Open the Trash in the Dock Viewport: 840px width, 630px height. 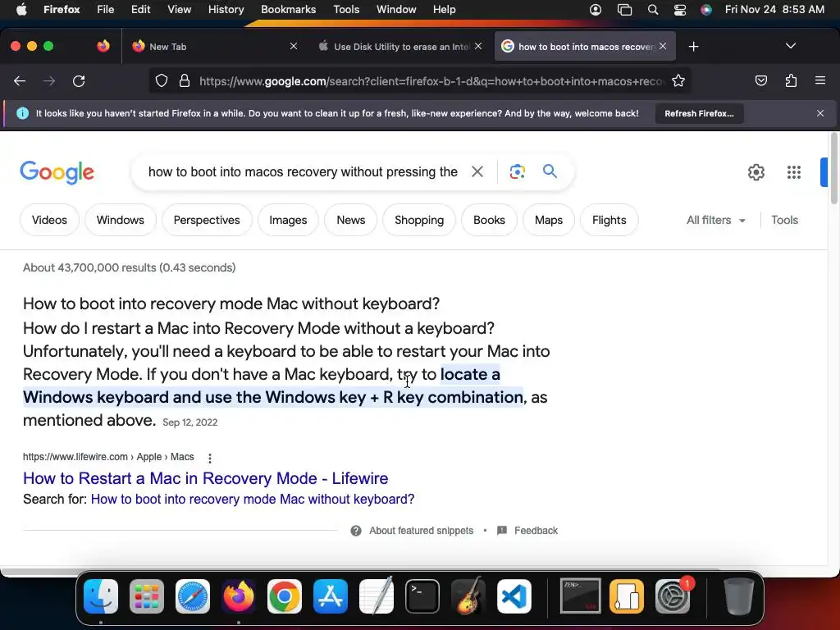(x=739, y=596)
